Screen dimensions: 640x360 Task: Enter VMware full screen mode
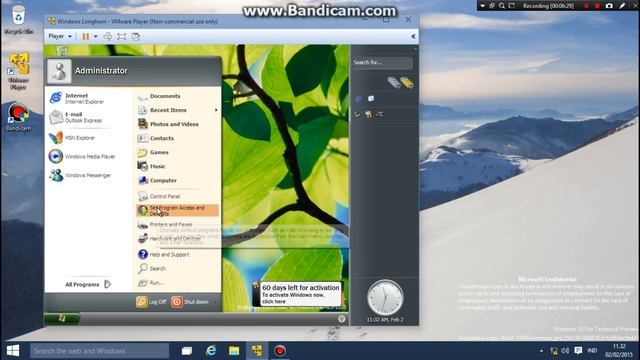click(122, 36)
